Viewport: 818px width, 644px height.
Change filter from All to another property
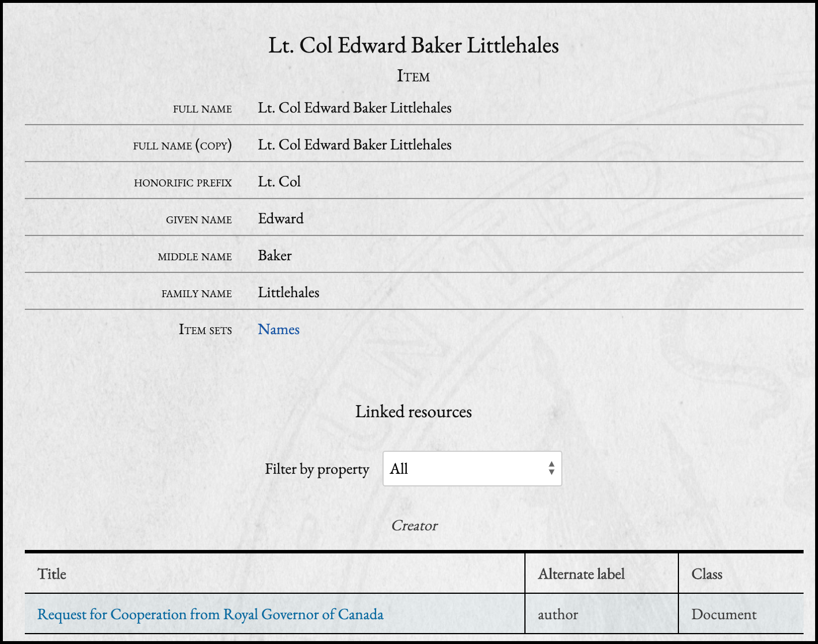click(472, 469)
